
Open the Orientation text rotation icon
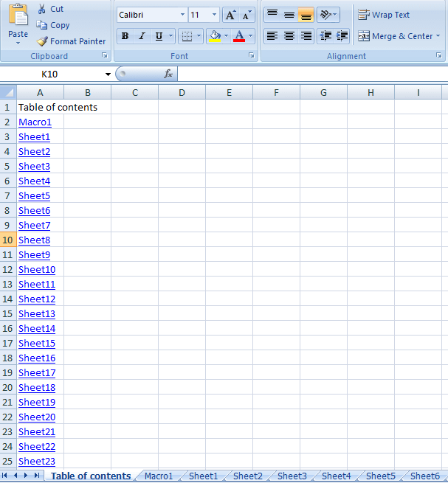pos(328,15)
